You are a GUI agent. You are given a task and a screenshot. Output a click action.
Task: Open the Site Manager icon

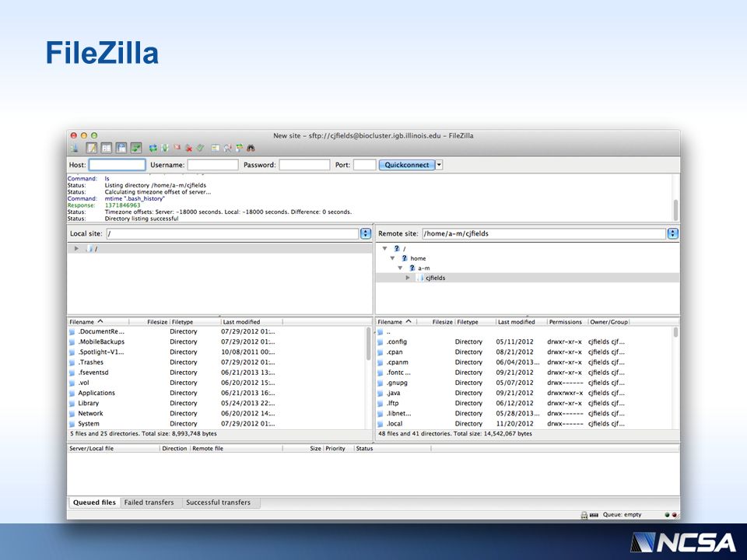pos(75,148)
